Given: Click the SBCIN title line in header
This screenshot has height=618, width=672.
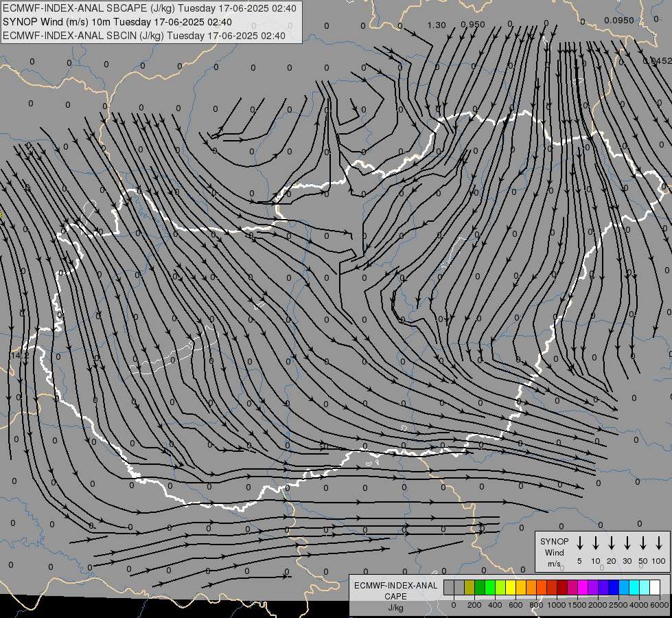Looking at the screenshot, I should 144,36.
